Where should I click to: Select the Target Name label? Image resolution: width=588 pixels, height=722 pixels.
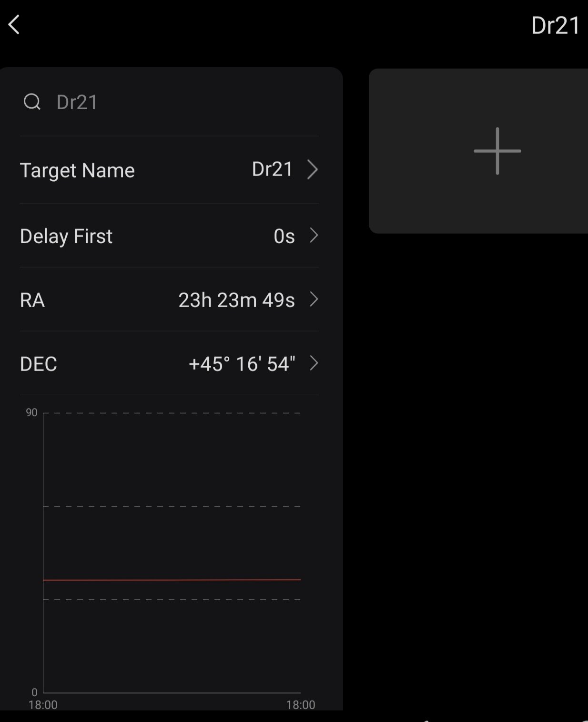(x=77, y=170)
